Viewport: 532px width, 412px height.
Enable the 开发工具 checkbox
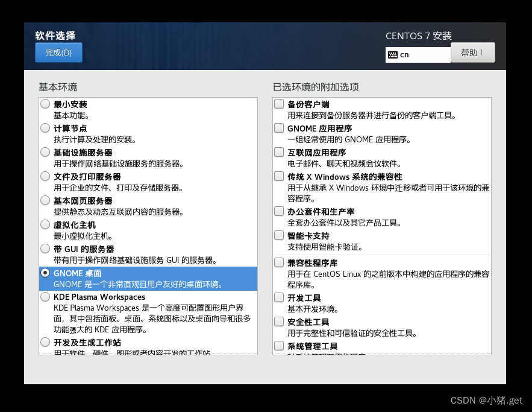coord(279,297)
